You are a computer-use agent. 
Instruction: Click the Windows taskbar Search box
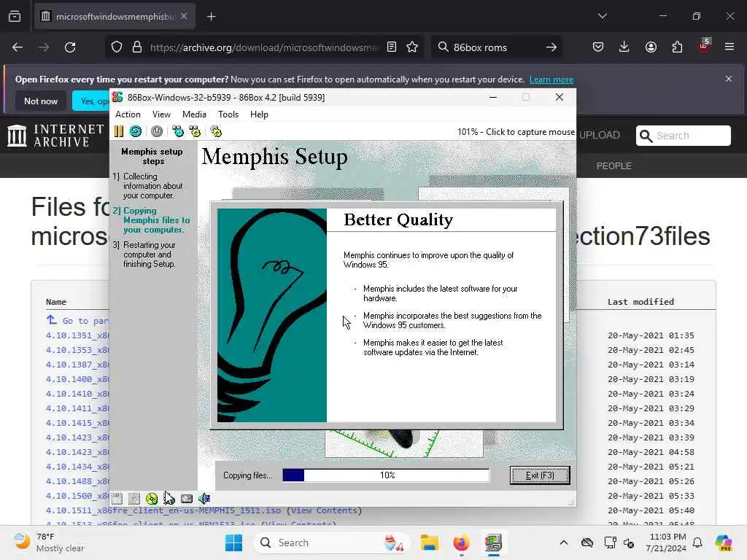click(332, 542)
